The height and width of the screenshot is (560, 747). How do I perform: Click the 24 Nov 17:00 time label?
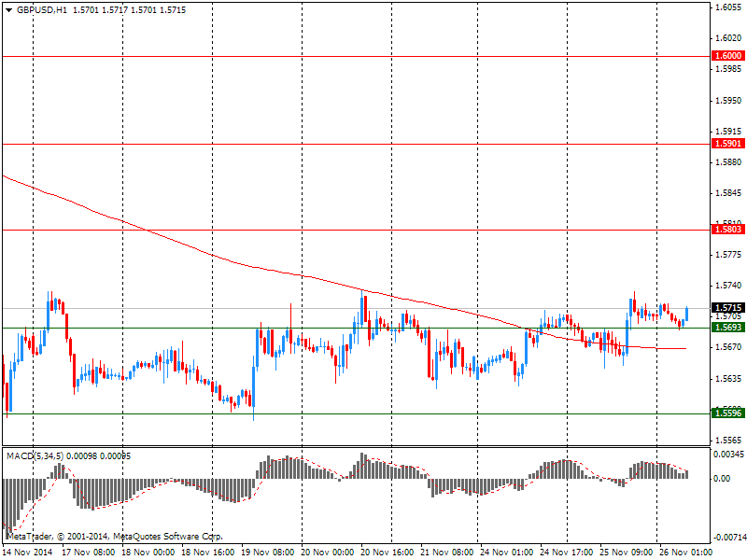[x=567, y=553]
